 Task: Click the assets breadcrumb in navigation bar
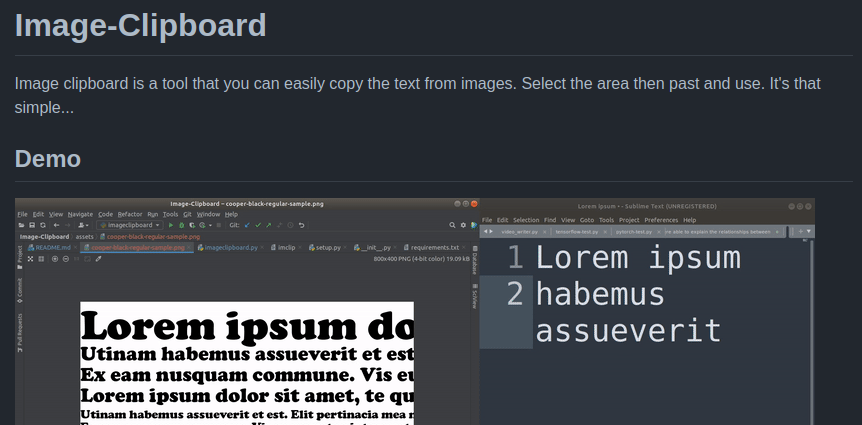pos(85,237)
